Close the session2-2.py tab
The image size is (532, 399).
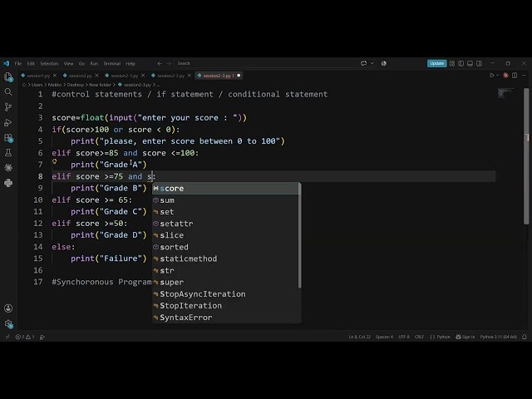coord(190,76)
